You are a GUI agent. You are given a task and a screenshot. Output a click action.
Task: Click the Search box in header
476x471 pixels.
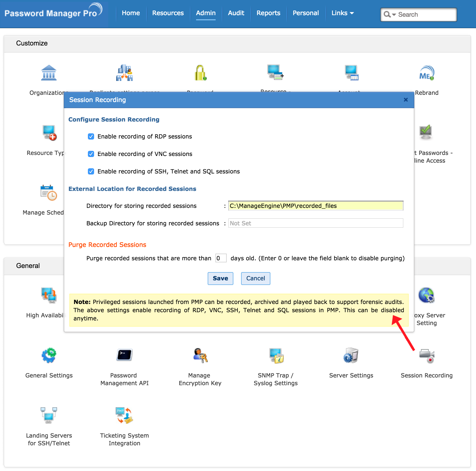click(418, 14)
